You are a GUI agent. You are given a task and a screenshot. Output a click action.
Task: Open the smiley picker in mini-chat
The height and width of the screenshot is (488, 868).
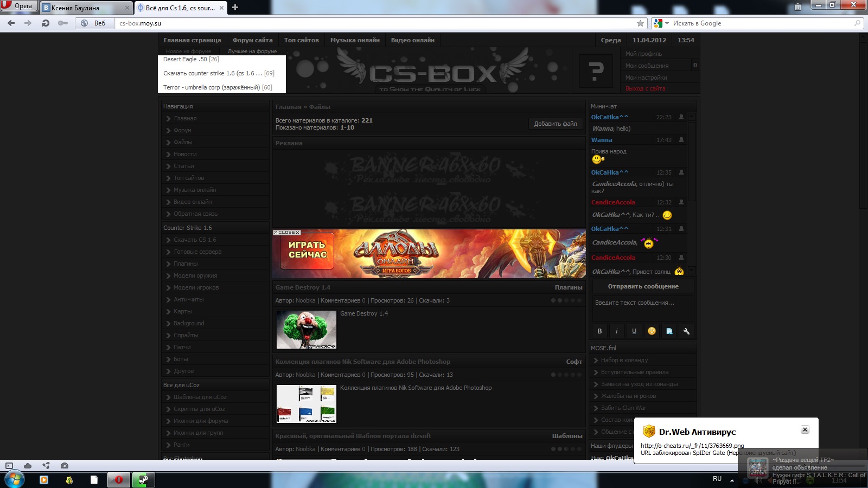[652, 331]
